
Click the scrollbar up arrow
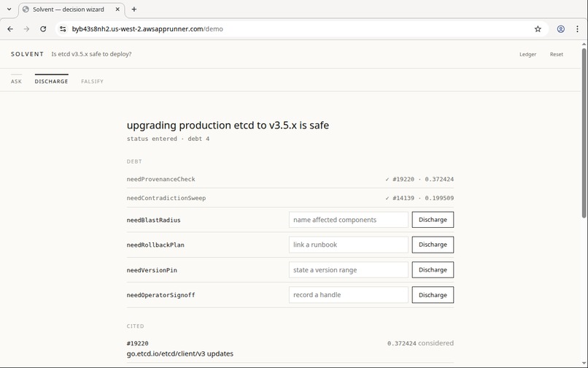coord(584,44)
